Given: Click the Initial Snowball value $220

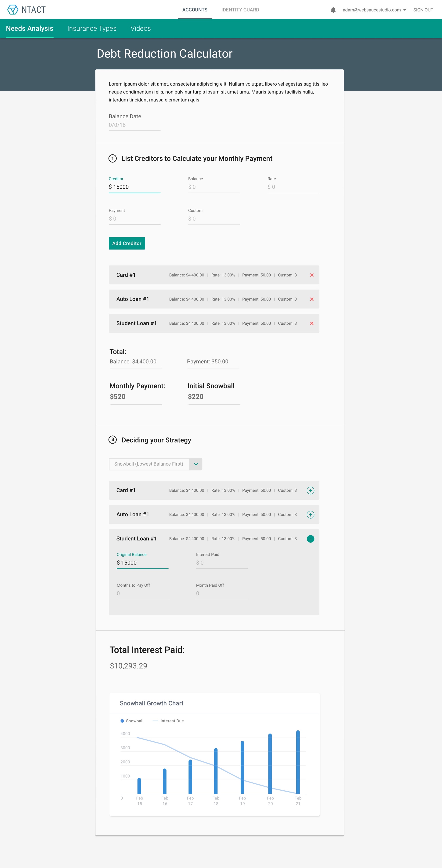Looking at the screenshot, I should [196, 397].
